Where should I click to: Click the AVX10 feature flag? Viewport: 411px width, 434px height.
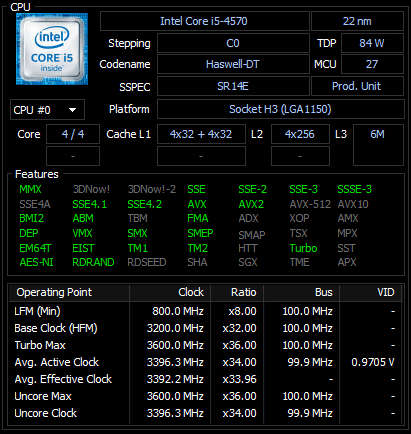[x=353, y=204]
